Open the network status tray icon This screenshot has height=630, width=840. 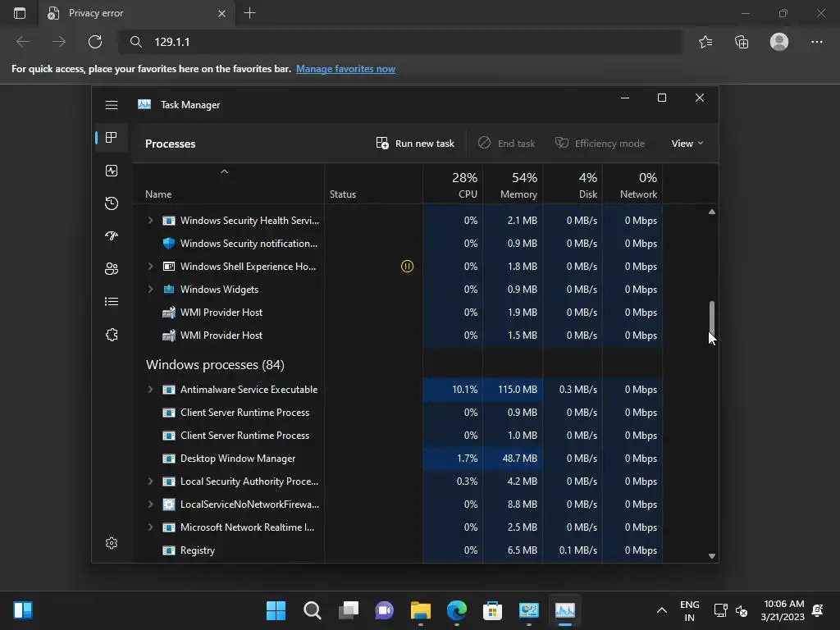coord(720,610)
